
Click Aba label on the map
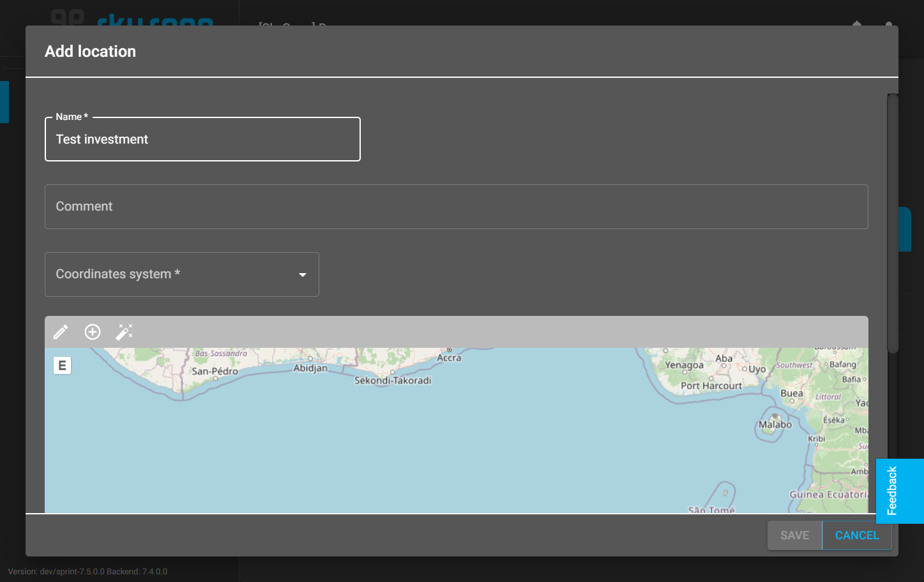724,359
